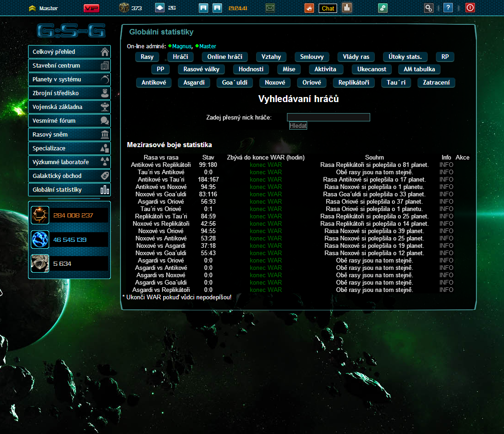Open admin Master profile link
This screenshot has height=434, width=504.
tap(208, 46)
